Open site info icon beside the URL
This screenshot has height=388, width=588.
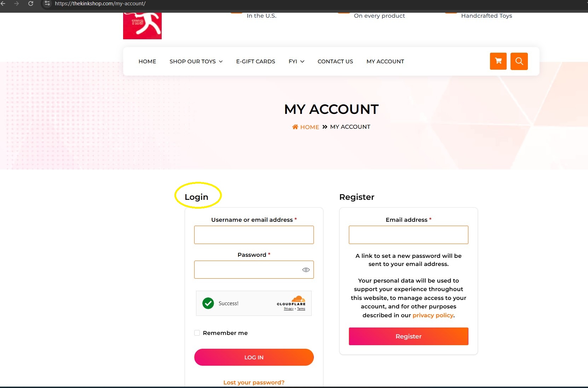(47, 4)
